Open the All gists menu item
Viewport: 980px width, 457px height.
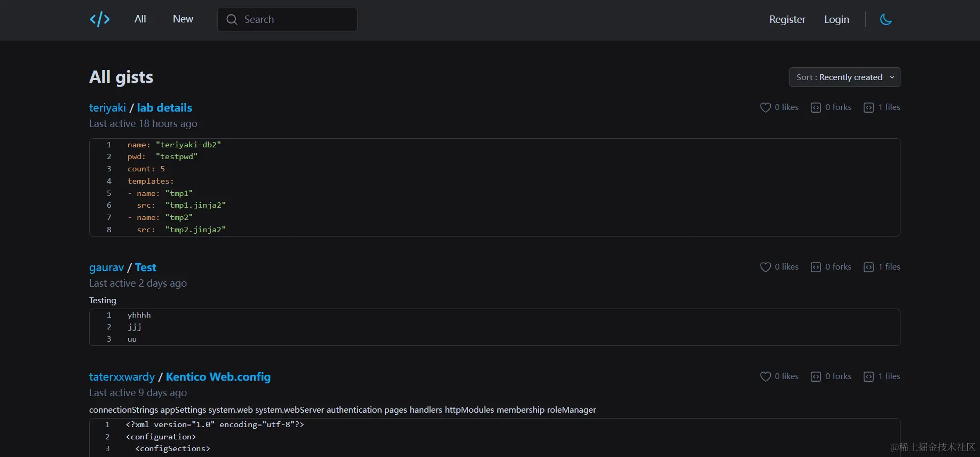click(x=140, y=19)
